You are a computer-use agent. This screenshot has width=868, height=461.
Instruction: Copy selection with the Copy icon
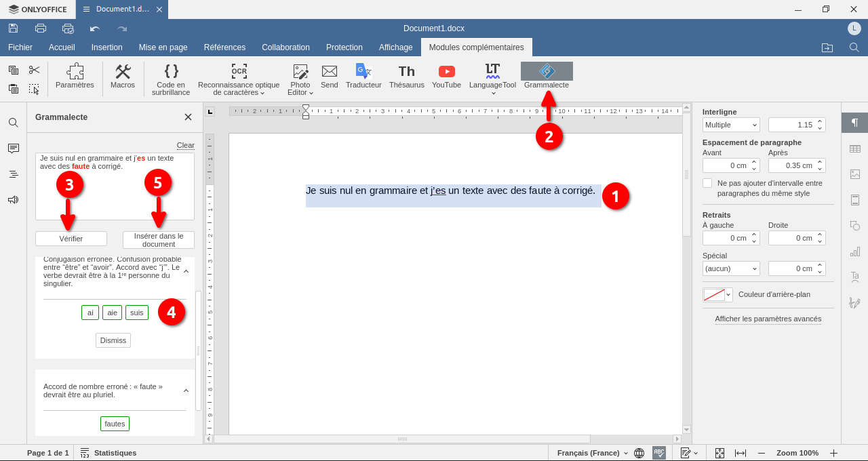[x=14, y=70]
